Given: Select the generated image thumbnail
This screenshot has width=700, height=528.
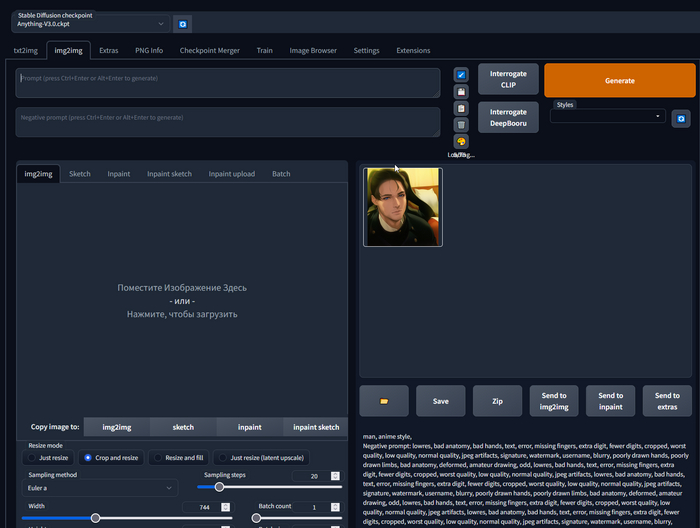Looking at the screenshot, I should coord(402,206).
